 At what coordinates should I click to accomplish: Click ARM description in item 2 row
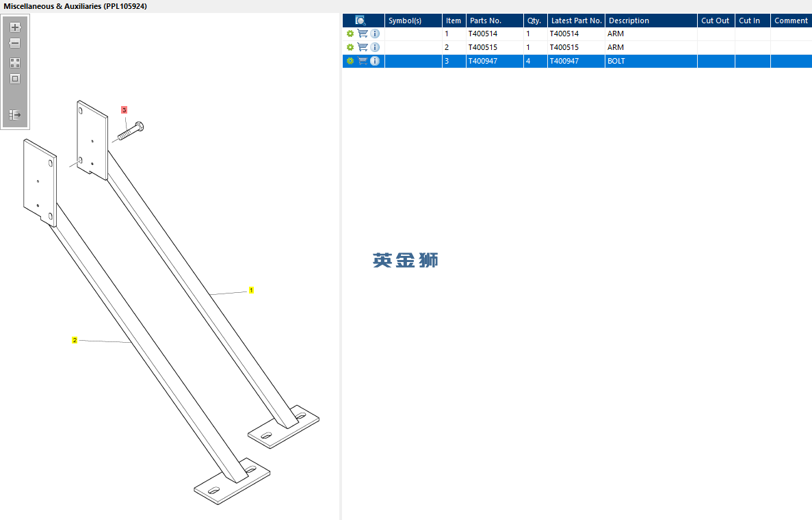click(x=651, y=47)
